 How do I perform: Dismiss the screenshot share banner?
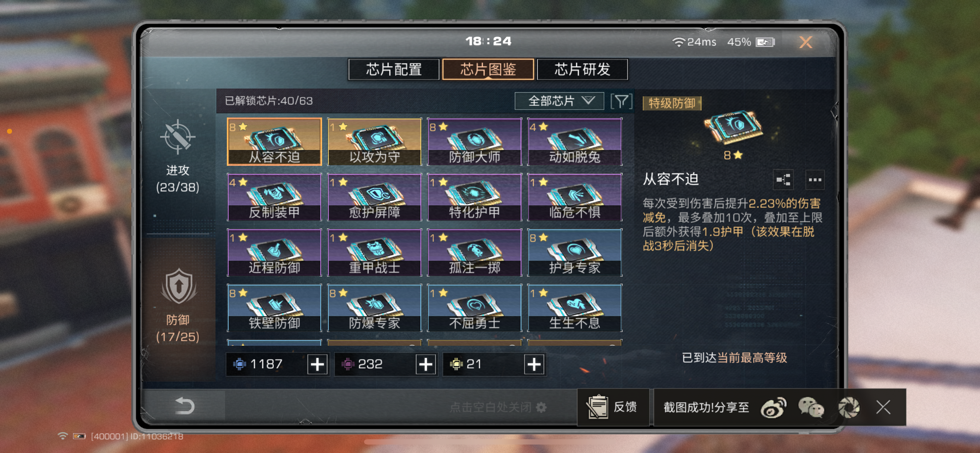point(883,407)
